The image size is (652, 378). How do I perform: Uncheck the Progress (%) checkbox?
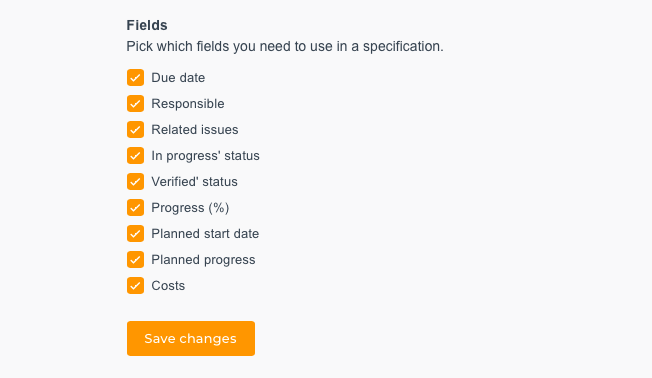[136, 208]
